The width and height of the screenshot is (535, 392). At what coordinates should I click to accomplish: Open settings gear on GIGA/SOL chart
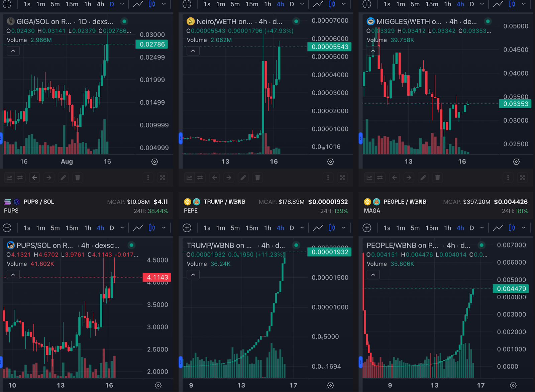point(154,162)
